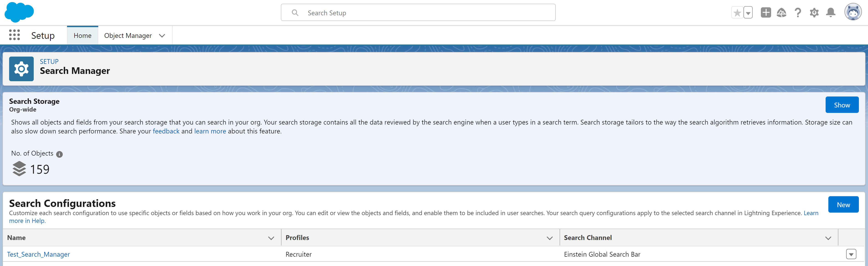Open the learn more link
The height and width of the screenshot is (266, 868).
tap(210, 131)
